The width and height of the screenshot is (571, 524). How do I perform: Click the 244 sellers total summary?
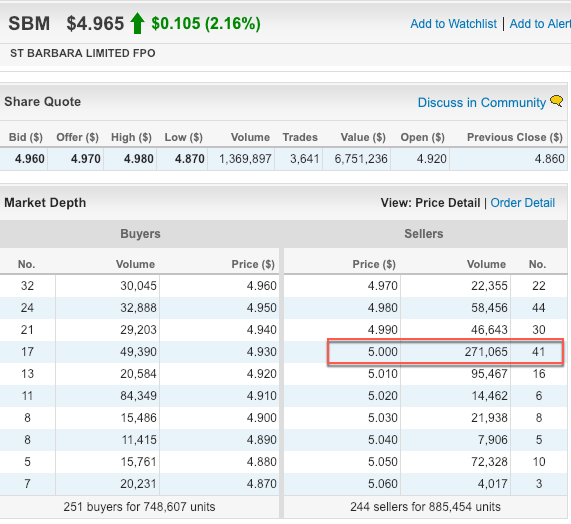point(425,507)
